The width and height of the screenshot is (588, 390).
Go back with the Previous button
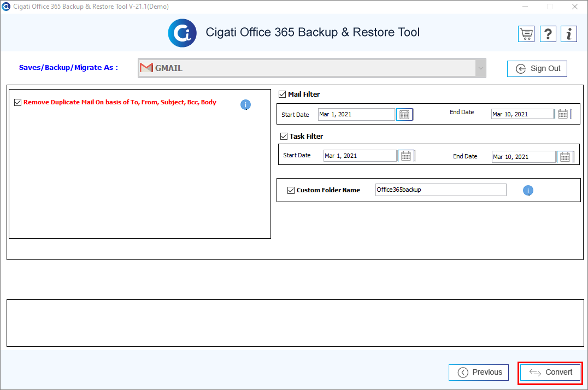479,373
